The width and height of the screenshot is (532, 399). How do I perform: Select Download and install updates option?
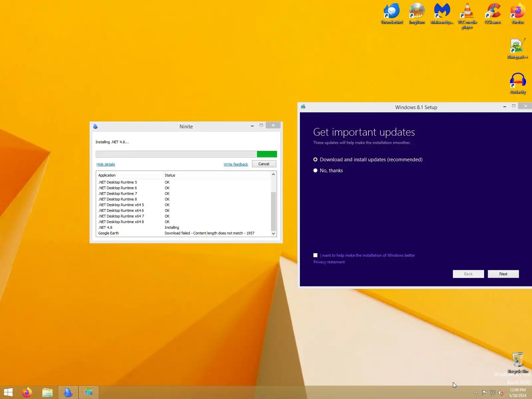pos(368,160)
